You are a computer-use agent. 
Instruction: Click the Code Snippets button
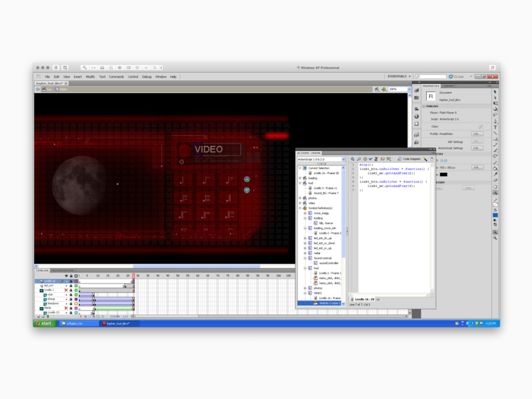click(x=409, y=159)
